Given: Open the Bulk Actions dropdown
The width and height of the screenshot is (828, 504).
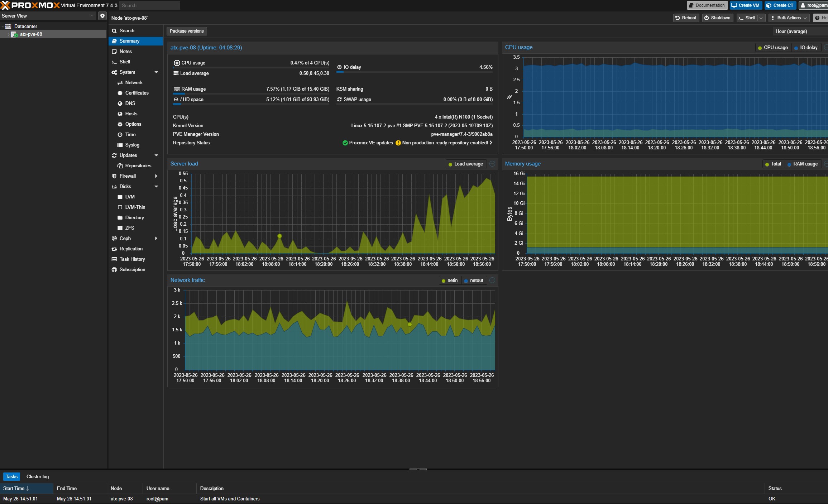Looking at the screenshot, I should pos(789,18).
